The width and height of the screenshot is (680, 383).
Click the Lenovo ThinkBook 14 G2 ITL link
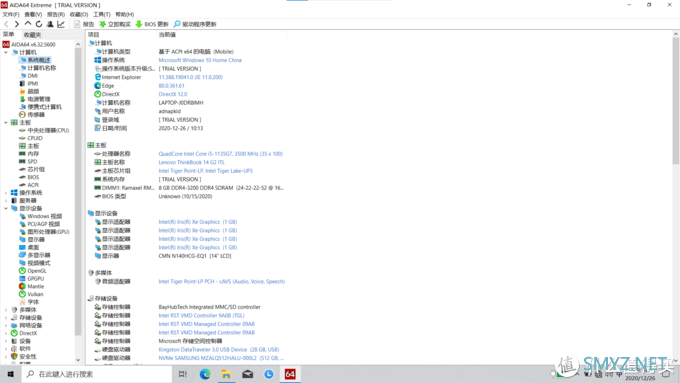(192, 162)
